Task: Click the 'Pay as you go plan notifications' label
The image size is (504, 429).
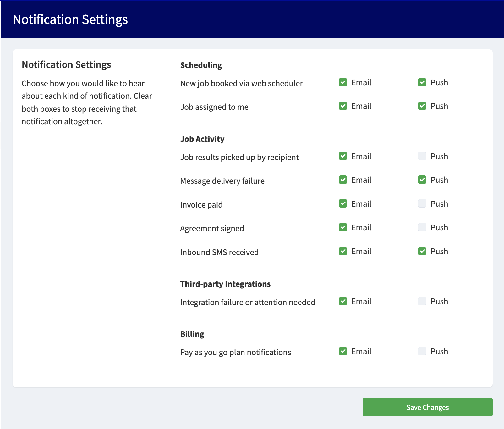Action: point(236,352)
